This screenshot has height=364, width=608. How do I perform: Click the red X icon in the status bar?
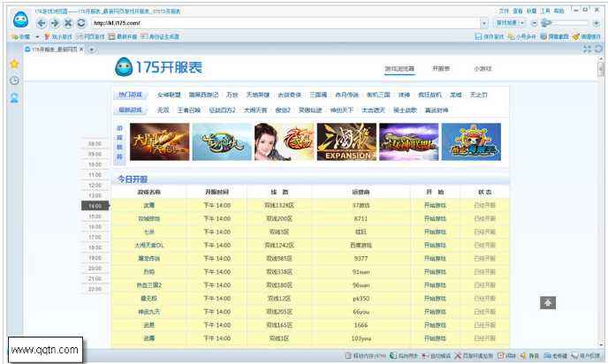(458, 355)
